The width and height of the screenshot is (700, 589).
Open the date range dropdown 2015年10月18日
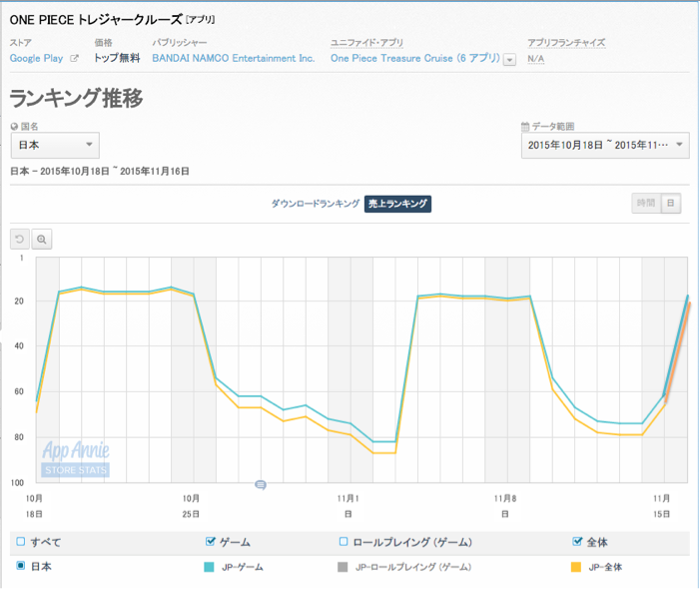pos(605,145)
